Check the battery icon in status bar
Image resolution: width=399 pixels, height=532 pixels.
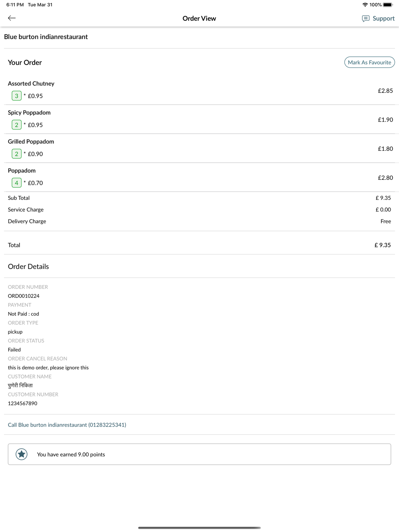[x=388, y=5]
